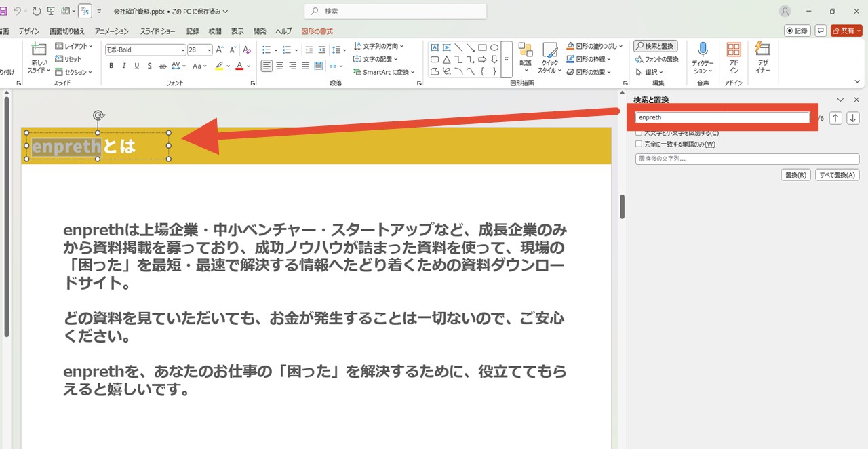
Task: Click フォントの置換 button
Action: pyautogui.click(x=656, y=59)
